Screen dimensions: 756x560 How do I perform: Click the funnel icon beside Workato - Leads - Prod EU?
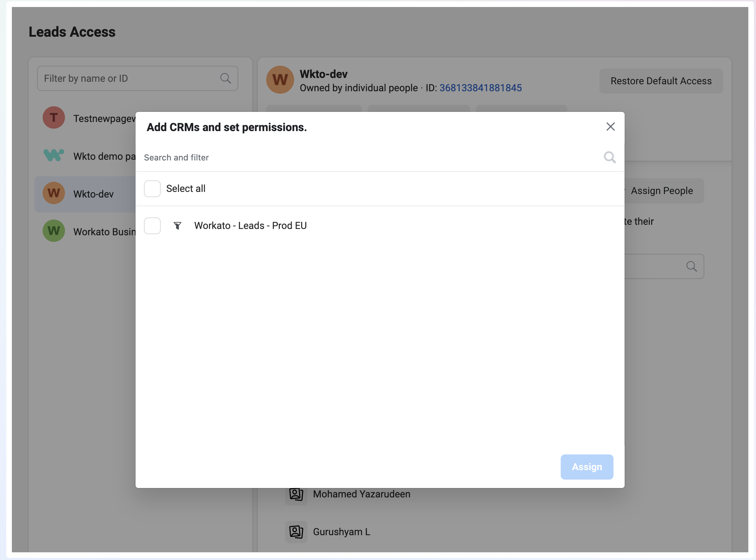pyautogui.click(x=178, y=226)
